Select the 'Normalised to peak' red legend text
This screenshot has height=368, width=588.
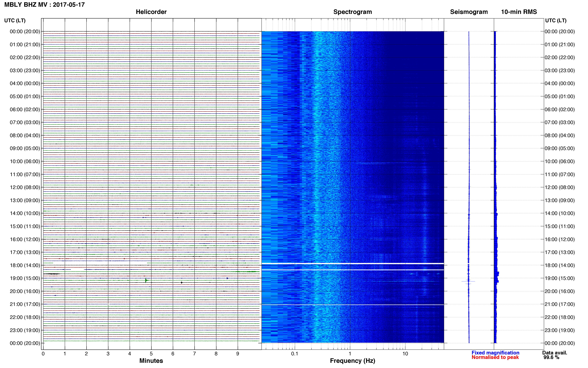pos(495,357)
